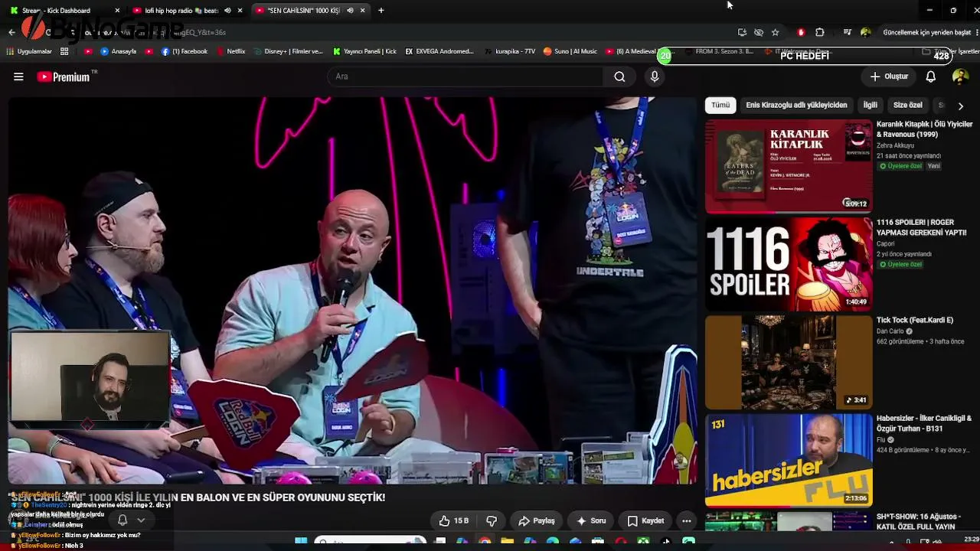This screenshot has width=980, height=551.
Task: Close the Kick Dashboard tab
Action: point(116,10)
